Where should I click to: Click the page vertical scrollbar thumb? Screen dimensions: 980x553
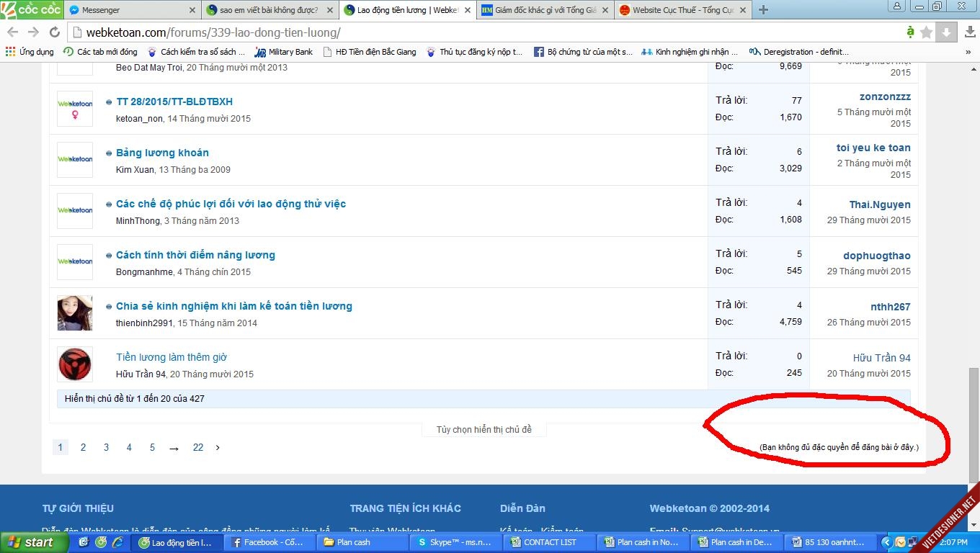pyautogui.click(x=974, y=423)
